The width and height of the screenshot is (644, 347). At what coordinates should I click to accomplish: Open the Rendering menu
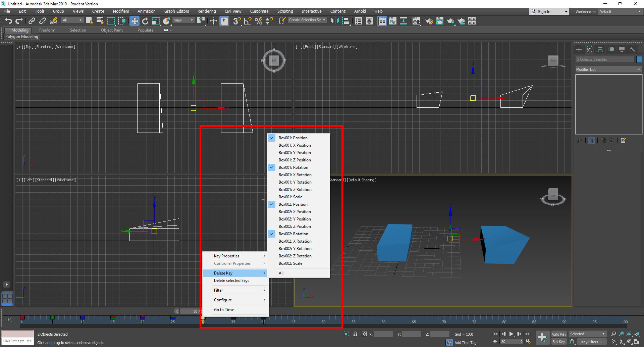click(206, 11)
